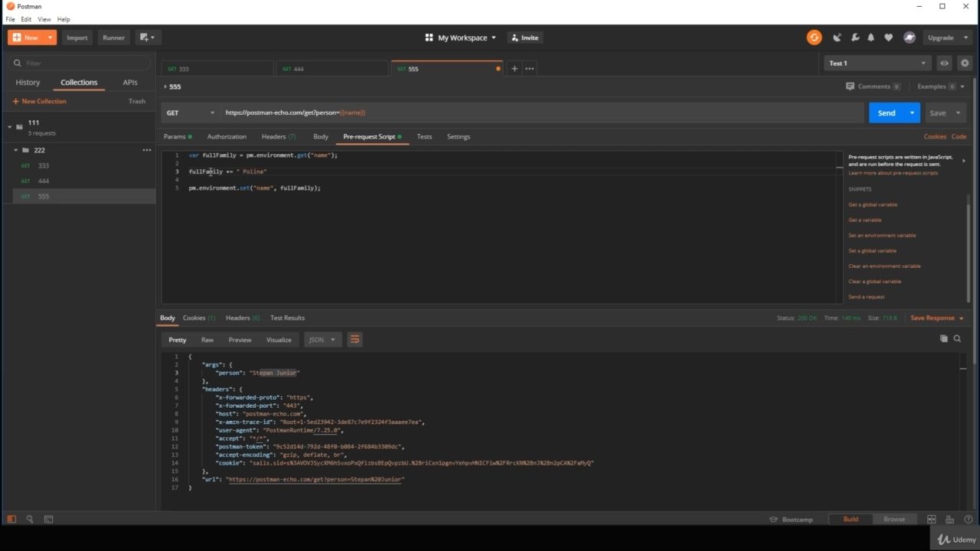This screenshot has height=551, width=980.
Task: Open the help question mark icon
Action: (969, 519)
